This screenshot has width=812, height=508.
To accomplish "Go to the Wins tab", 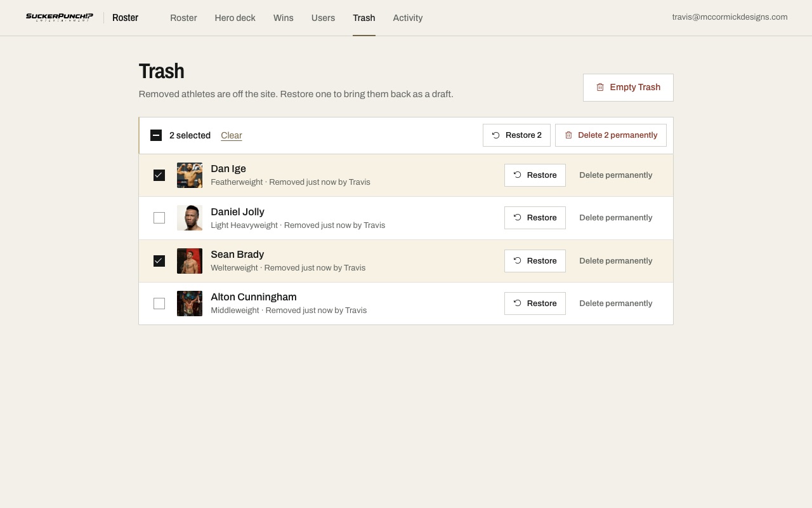I will click(283, 18).
